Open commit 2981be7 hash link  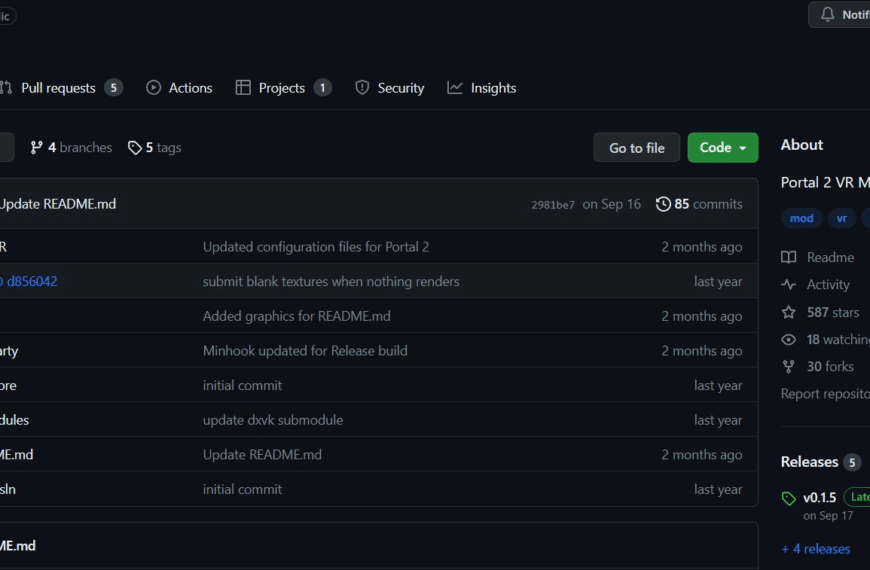553,205
